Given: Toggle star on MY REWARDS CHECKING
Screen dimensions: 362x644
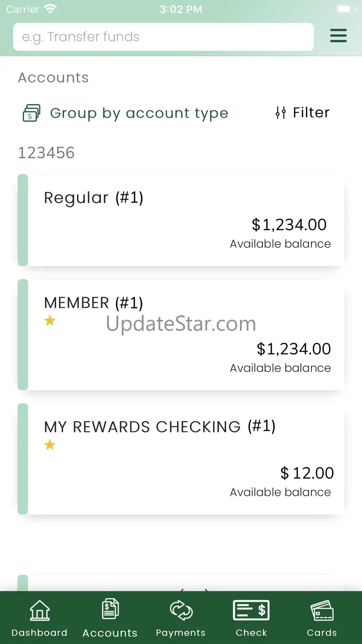Looking at the screenshot, I should [50, 445].
